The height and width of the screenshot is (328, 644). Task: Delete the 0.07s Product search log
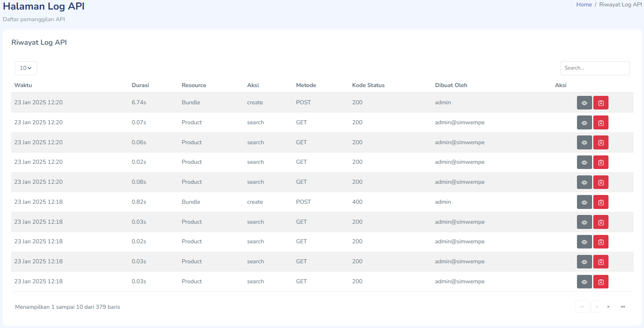tap(601, 123)
